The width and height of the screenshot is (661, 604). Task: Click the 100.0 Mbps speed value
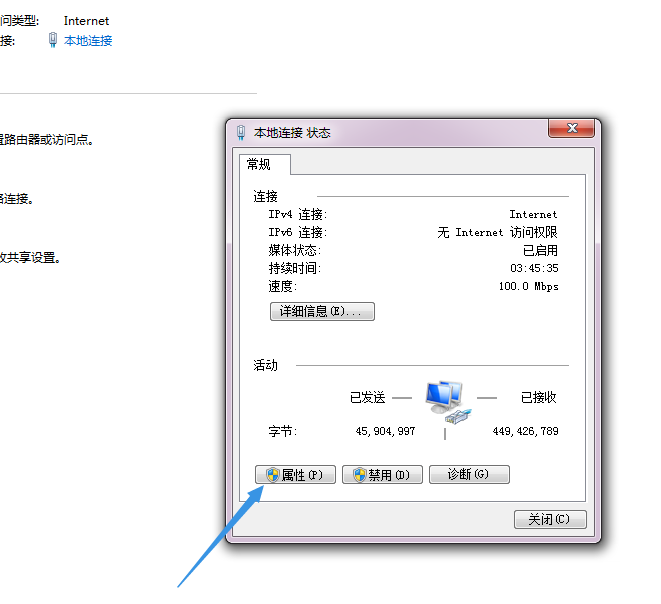click(x=528, y=287)
